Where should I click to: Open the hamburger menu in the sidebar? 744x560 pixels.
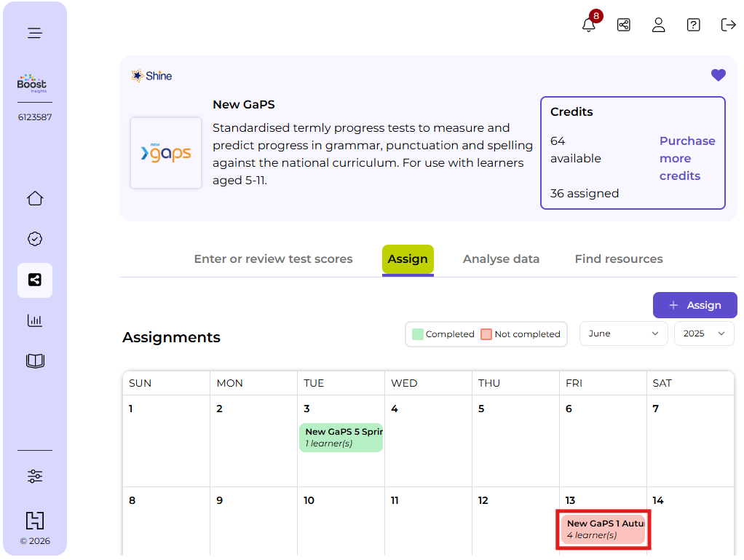(35, 33)
